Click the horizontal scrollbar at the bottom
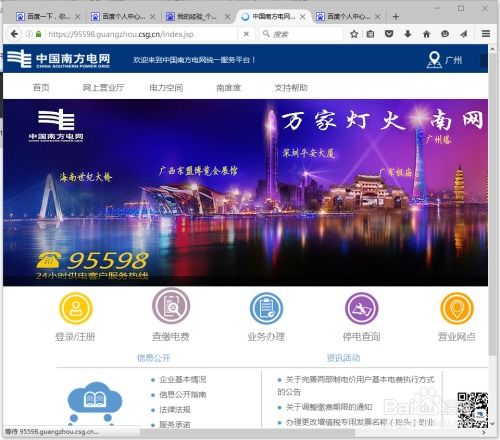The image size is (500, 440). tap(247, 433)
